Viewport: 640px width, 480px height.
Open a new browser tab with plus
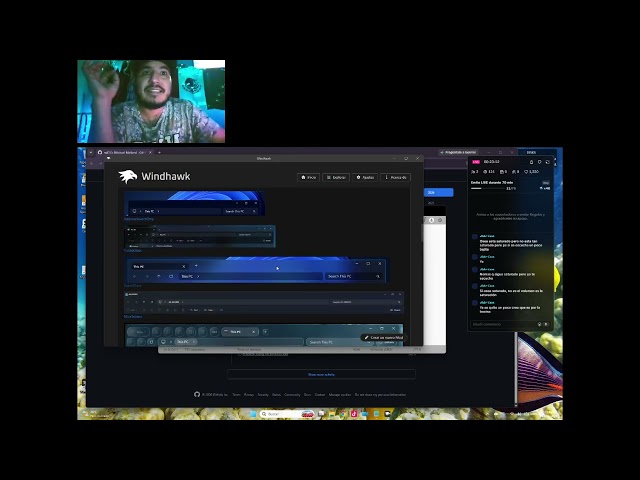coord(159,152)
